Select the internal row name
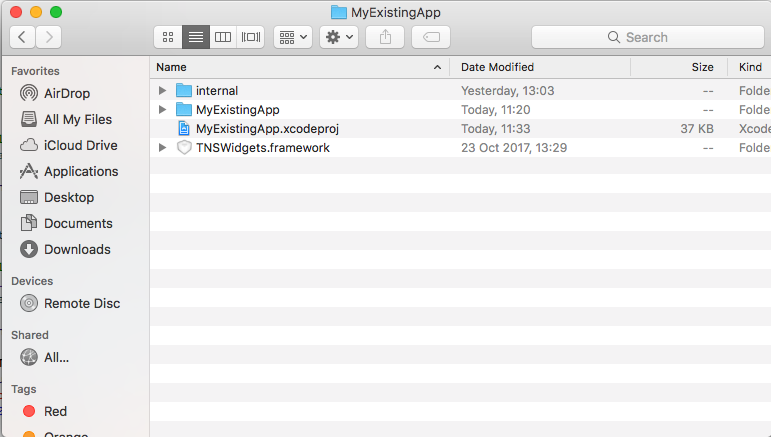The height and width of the screenshot is (437, 771). (x=217, y=90)
